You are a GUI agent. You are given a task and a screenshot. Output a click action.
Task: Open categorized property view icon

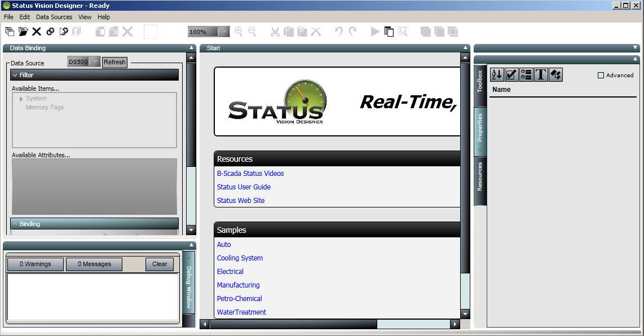click(x=524, y=74)
